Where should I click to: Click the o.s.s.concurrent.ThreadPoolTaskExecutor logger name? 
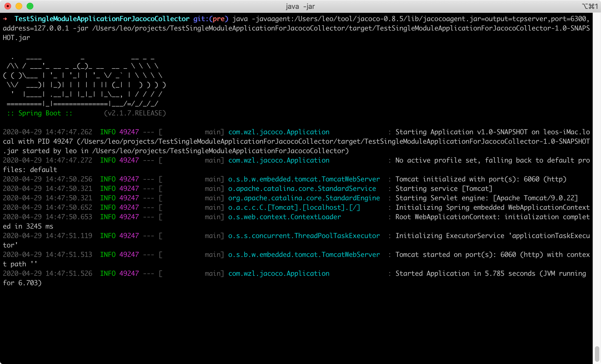pos(304,236)
